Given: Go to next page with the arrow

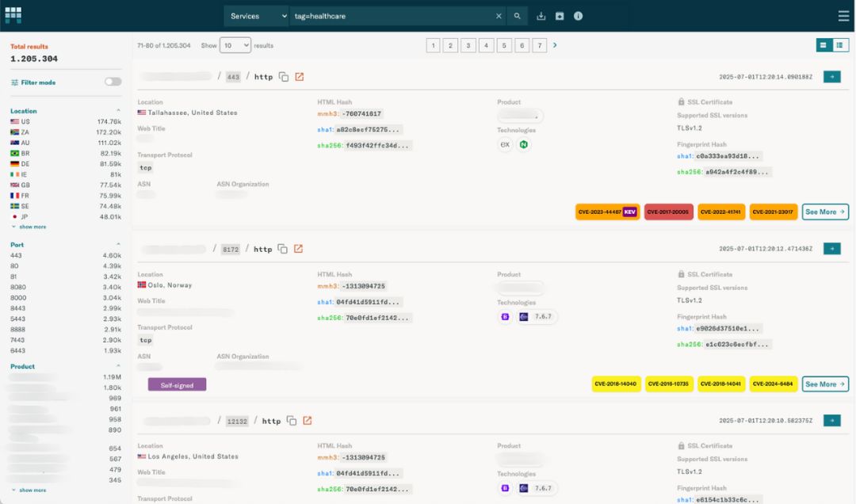Looking at the screenshot, I should [x=555, y=45].
